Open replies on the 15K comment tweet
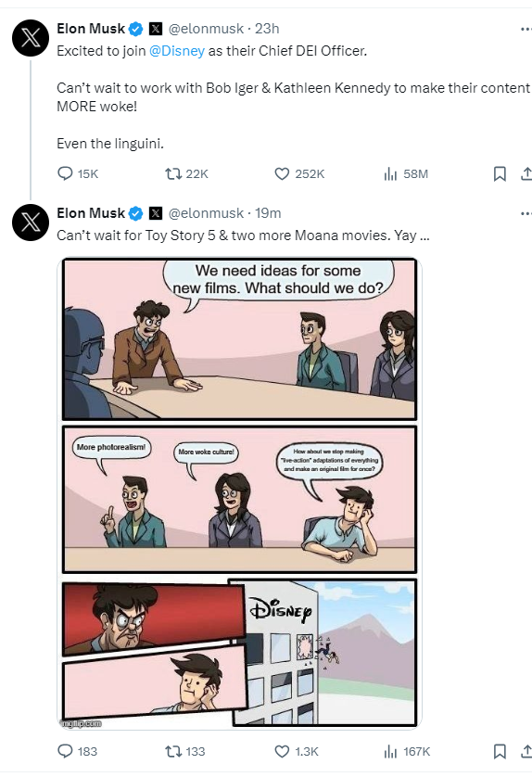532x777 pixels. click(x=78, y=174)
